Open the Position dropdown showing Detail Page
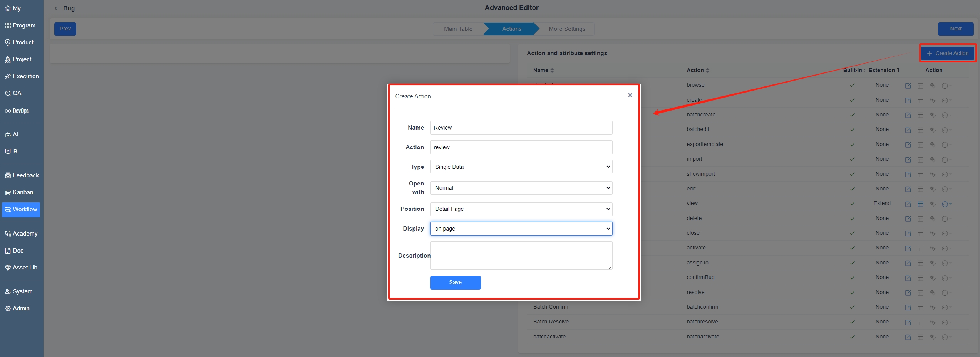 click(521, 209)
